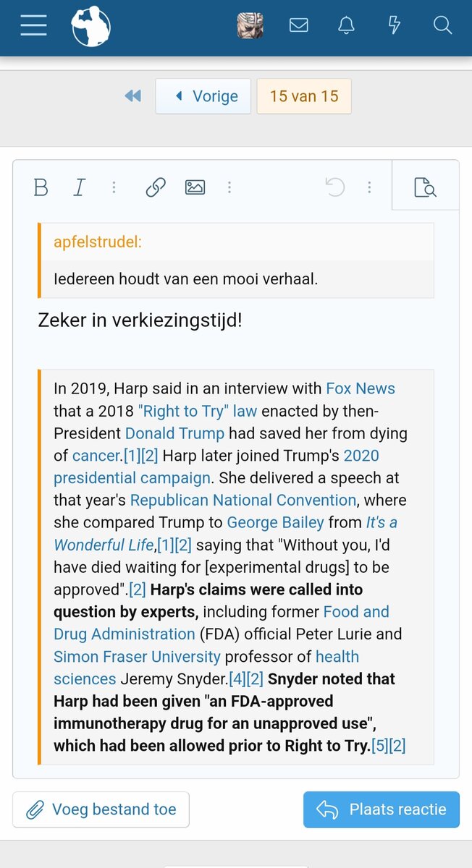Go to previous page 'Vorige'
Viewport: 472px width, 868px height.
click(203, 96)
